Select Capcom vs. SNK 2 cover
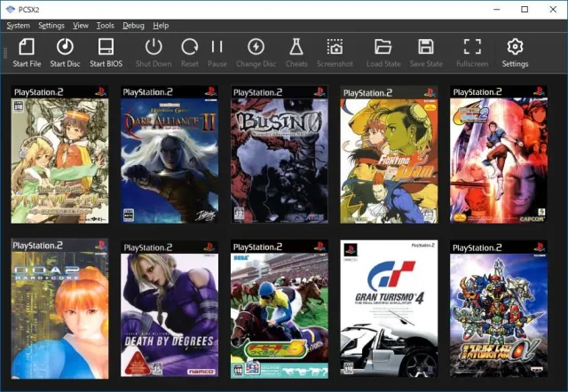 (x=499, y=154)
